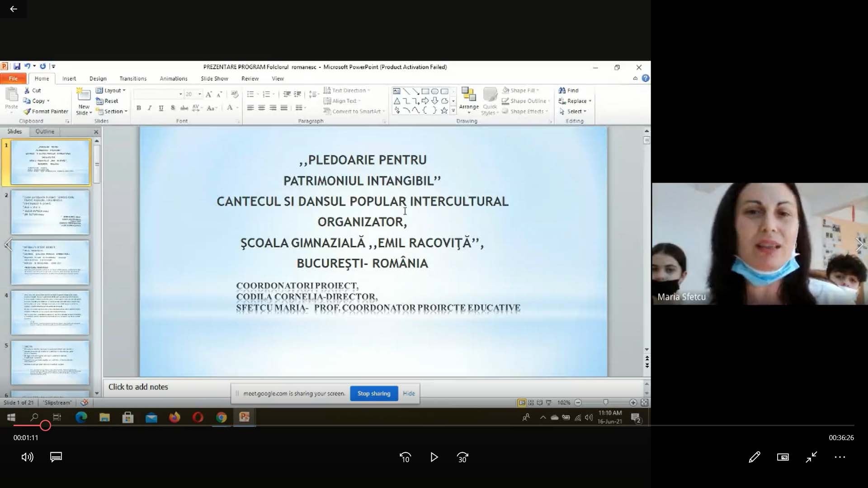Toggle Italic formatting
This screenshot has height=488, width=868.
tap(150, 108)
